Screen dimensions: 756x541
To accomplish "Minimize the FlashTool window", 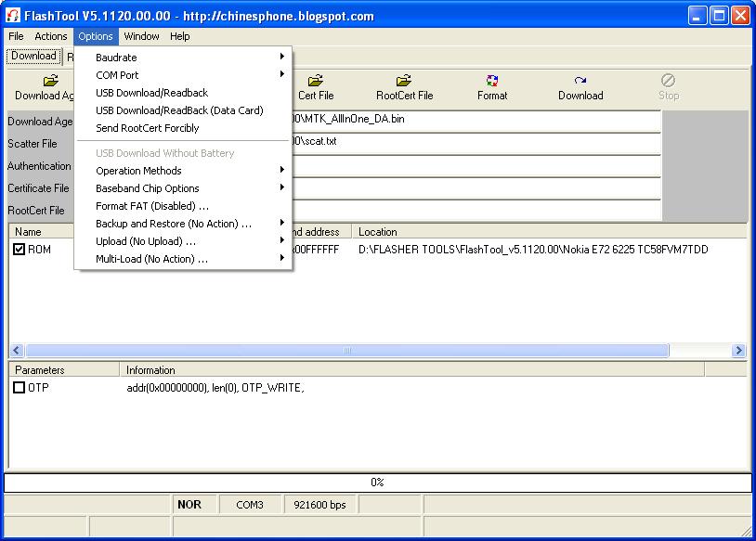I will (x=697, y=16).
